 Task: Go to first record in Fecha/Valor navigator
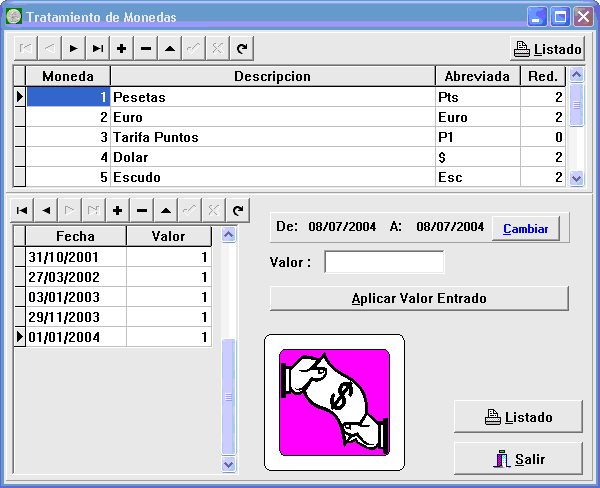(x=21, y=210)
